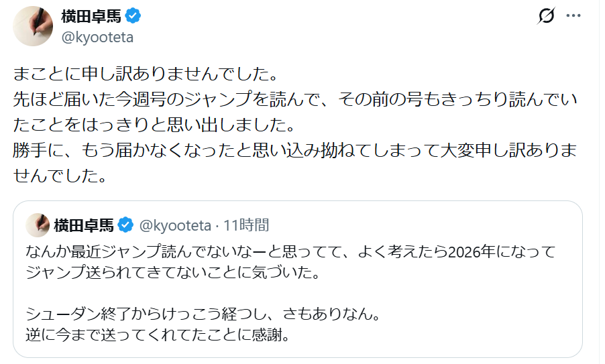Open the "11時間" timestamp link
Viewport: 605px width, 364px height.
click(x=246, y=225)
